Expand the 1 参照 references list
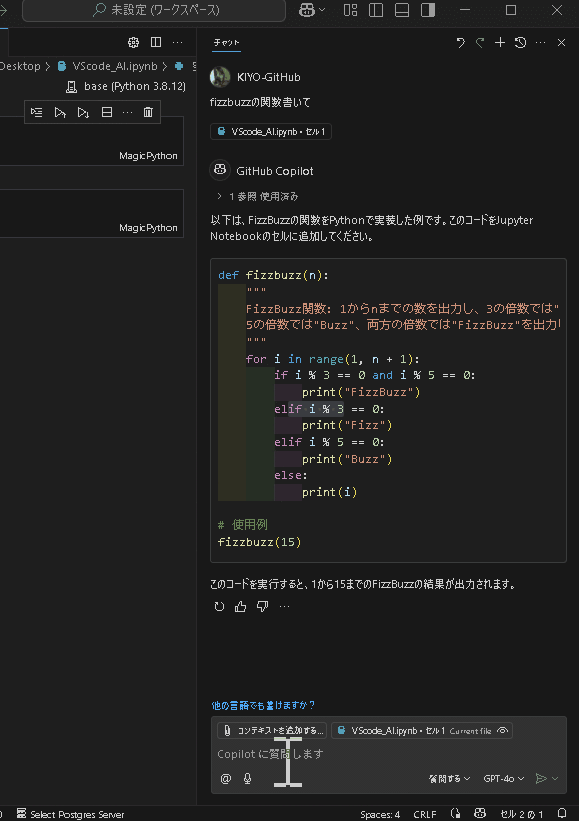579x821 pixels. point(244,195)
